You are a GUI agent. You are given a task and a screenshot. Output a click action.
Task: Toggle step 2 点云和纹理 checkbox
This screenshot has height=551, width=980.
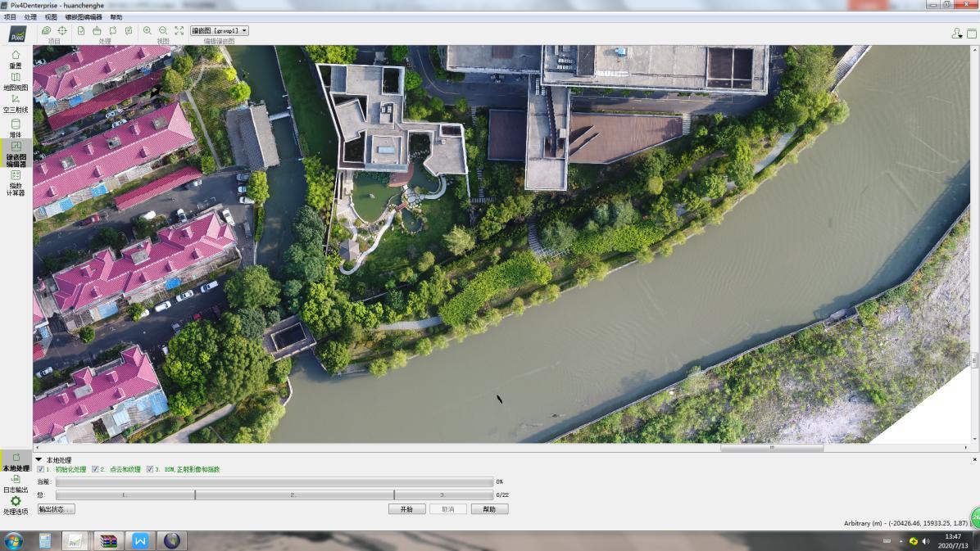point(95,469)
